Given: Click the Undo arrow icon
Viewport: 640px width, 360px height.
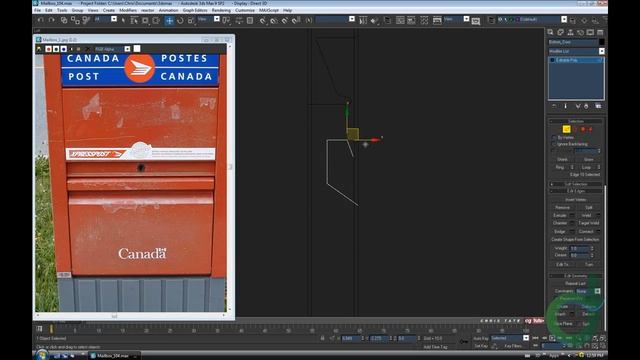Looking at the screenshot, I should 40,20.
